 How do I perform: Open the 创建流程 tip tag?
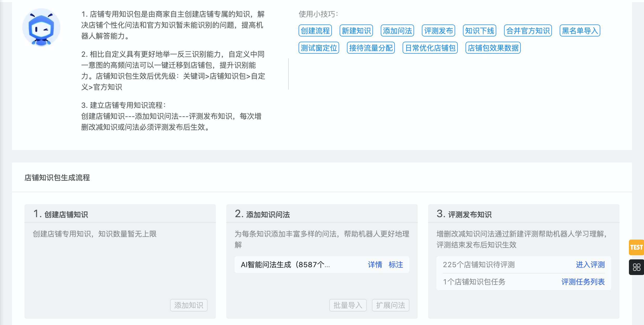click(x=315, y=31)
